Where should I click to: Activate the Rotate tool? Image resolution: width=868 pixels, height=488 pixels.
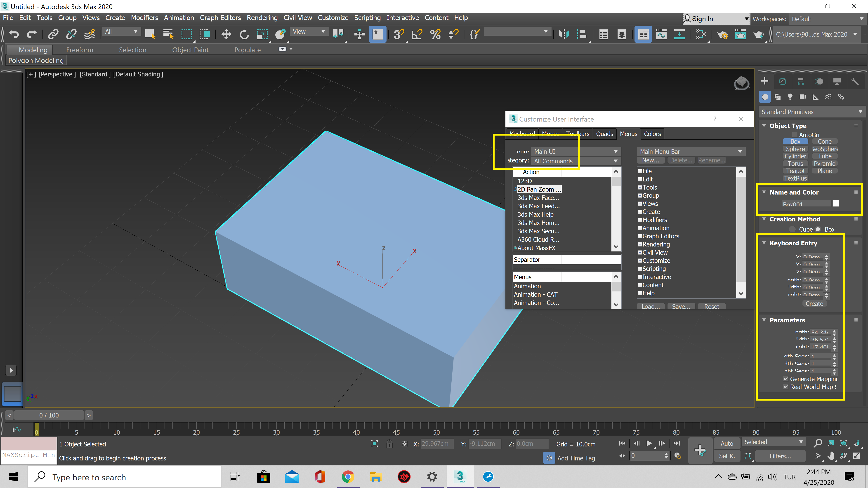pyautogui.click(x=244, y=34)
